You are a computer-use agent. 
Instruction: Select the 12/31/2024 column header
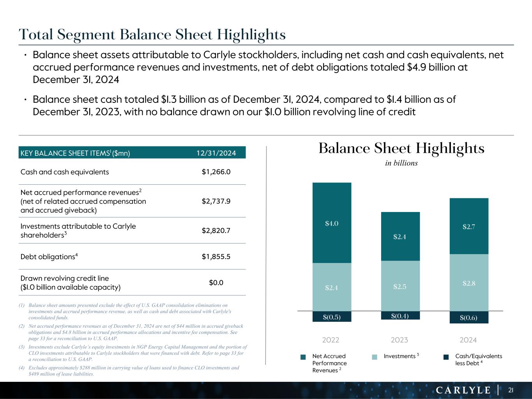pos(216,153)
